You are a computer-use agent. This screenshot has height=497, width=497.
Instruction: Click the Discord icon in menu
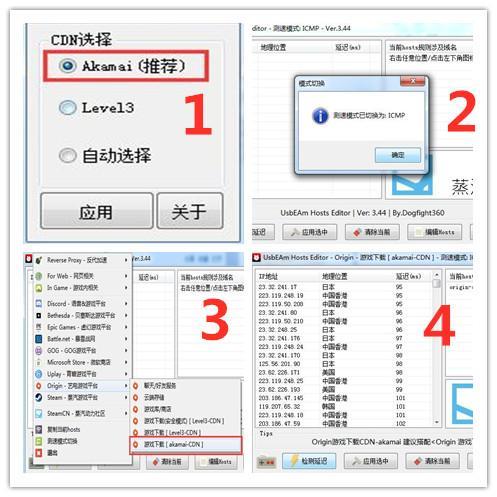(x=39, y=303)
